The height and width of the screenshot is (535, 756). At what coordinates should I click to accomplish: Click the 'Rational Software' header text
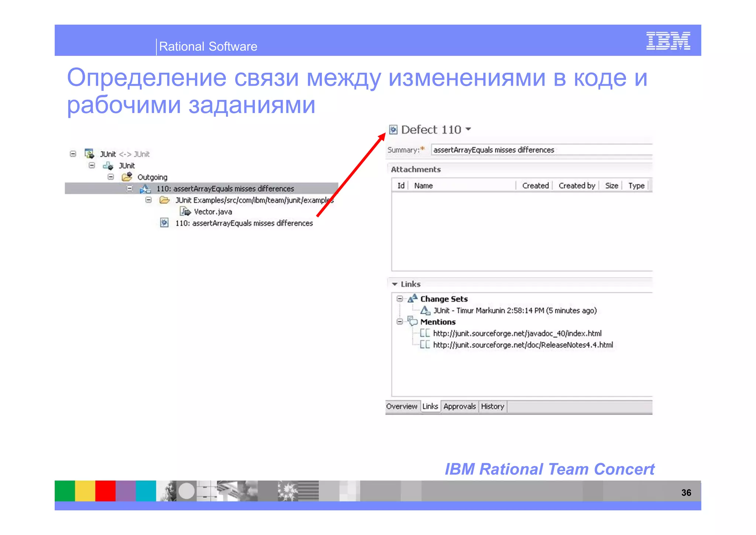click(208, 47)
